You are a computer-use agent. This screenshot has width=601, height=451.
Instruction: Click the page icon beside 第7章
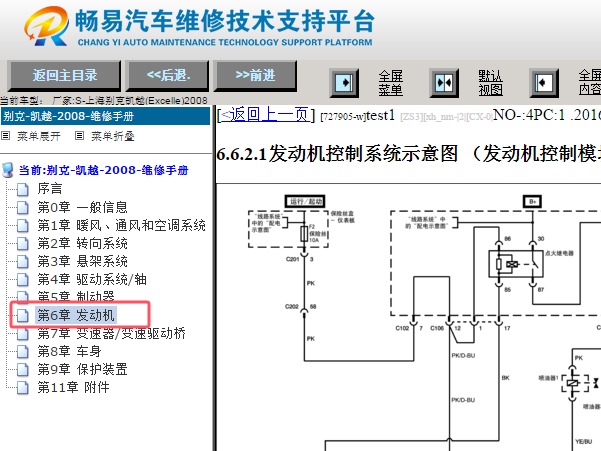pos(23,333)
